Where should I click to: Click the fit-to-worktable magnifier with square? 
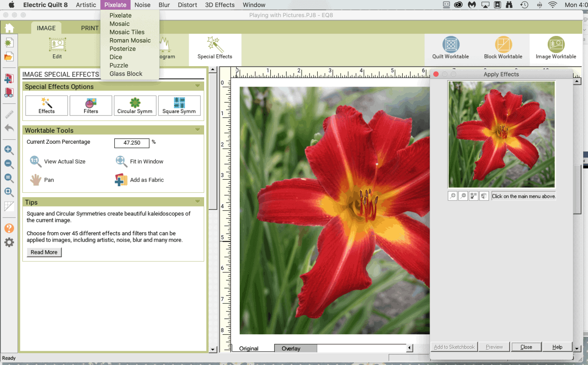pos(9,192)
